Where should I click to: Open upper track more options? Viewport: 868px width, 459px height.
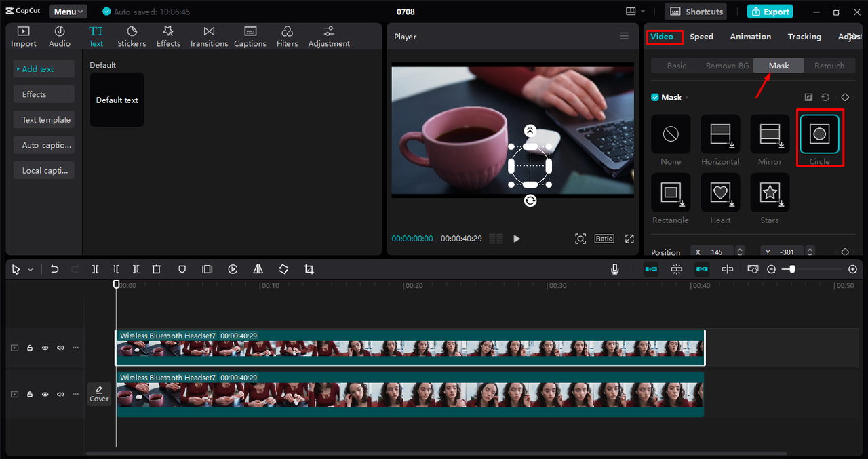(x=75, y=348)
